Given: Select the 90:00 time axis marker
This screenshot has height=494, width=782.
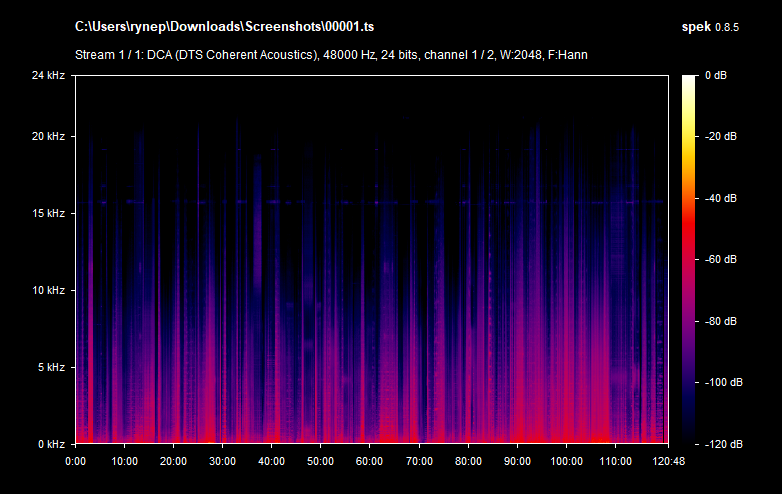Looking at the screenshot, I should 516,461.
